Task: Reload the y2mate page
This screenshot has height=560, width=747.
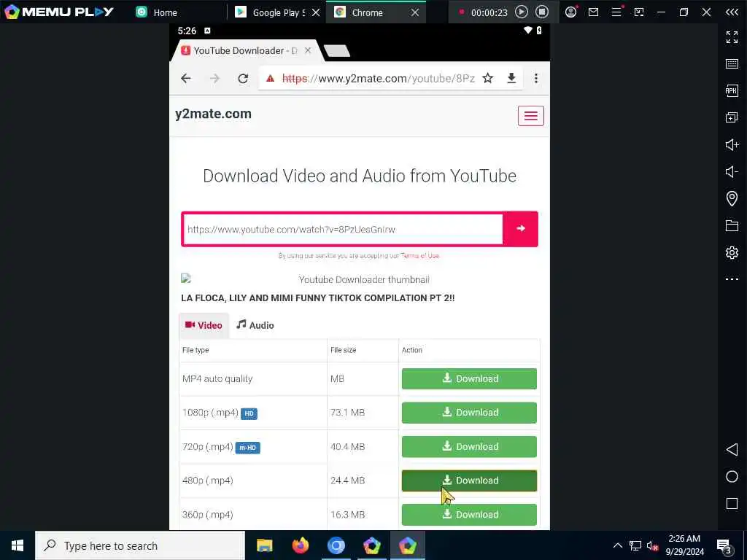Action: pos(243,79)
